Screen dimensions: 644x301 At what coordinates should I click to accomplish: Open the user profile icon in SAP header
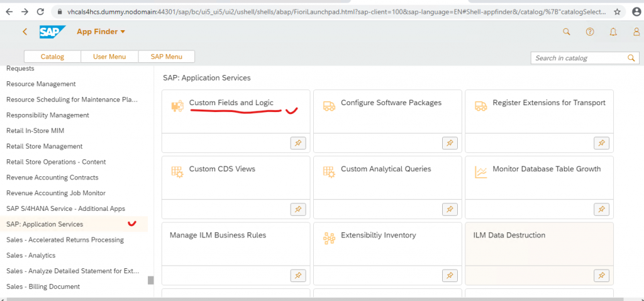point(636,31)
